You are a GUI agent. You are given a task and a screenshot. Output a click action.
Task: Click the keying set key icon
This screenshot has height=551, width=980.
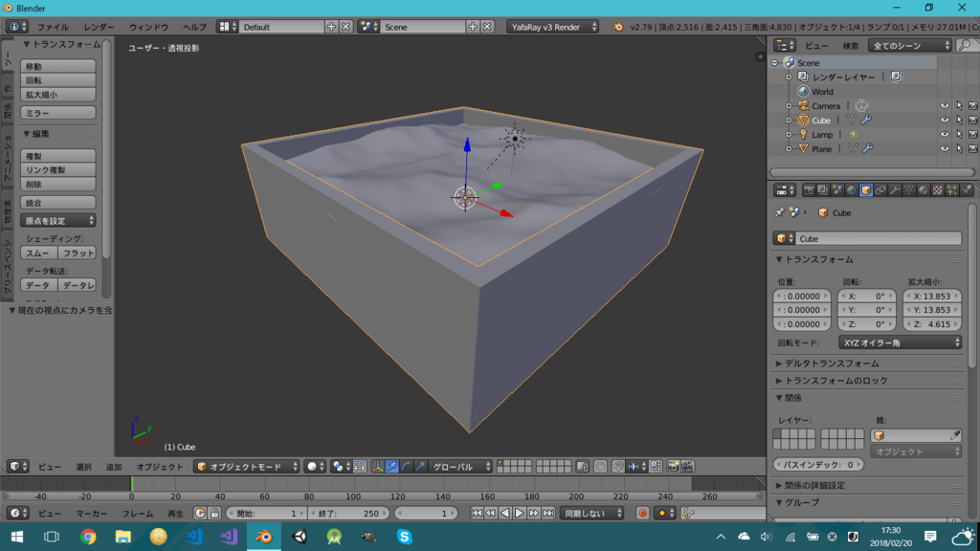[688, 514]
